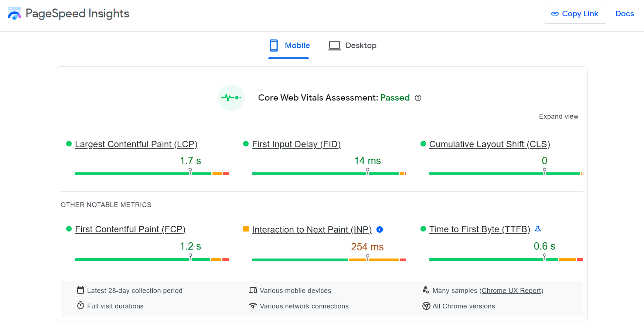Click the CLS distribution bar

click(x=506, y=173)
